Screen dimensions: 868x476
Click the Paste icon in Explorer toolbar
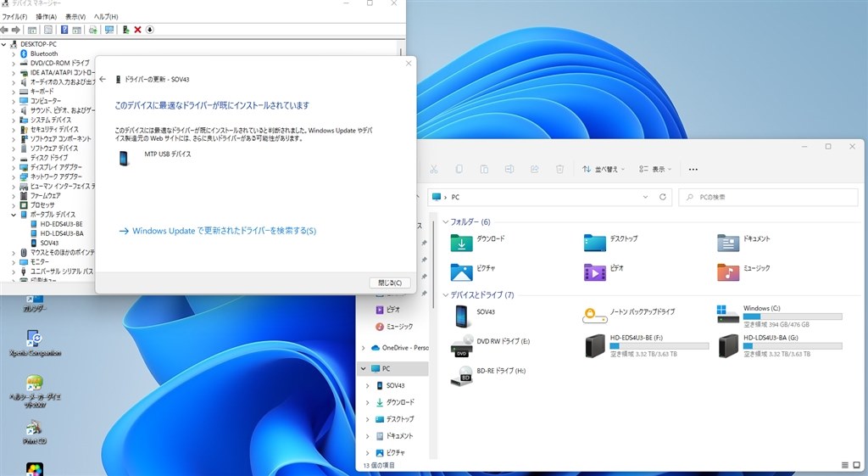[x=484, y=169]
